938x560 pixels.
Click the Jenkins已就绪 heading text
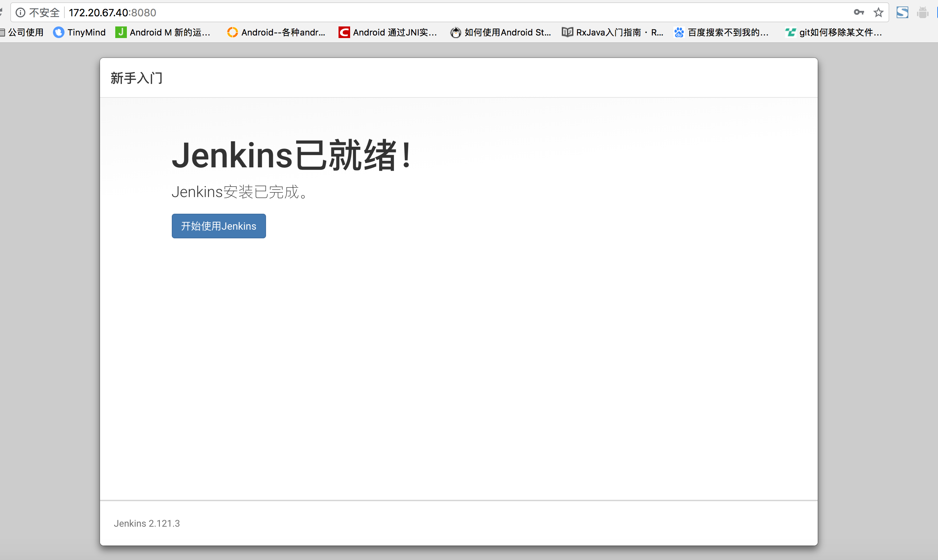tap(291, 155)
